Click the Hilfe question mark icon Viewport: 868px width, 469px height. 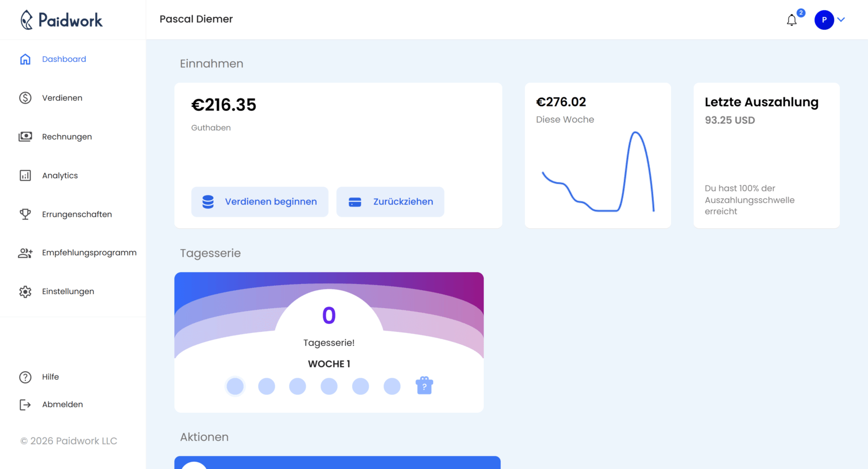[x=25, y=377]
